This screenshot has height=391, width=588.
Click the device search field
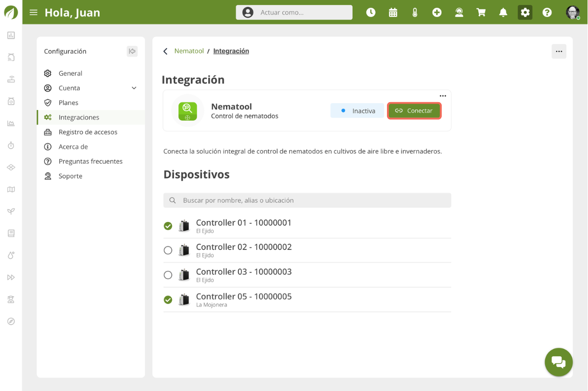[307, 200]
